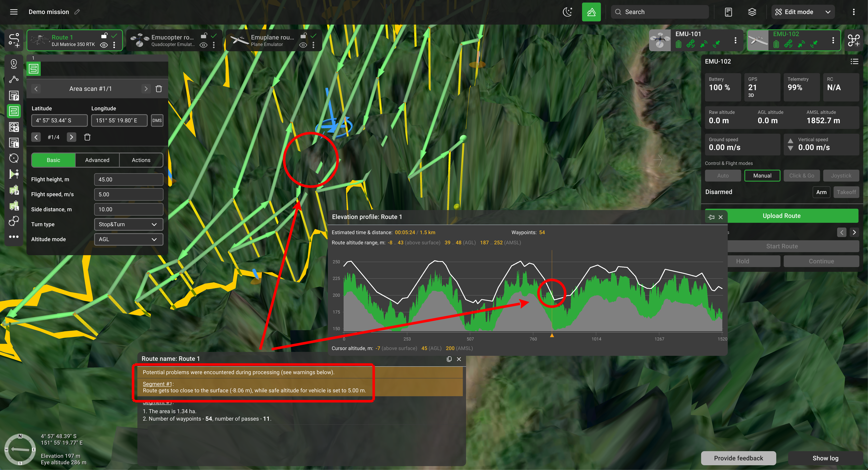Toggle Route 1 visibility eye icon

[x=104, y=45]
